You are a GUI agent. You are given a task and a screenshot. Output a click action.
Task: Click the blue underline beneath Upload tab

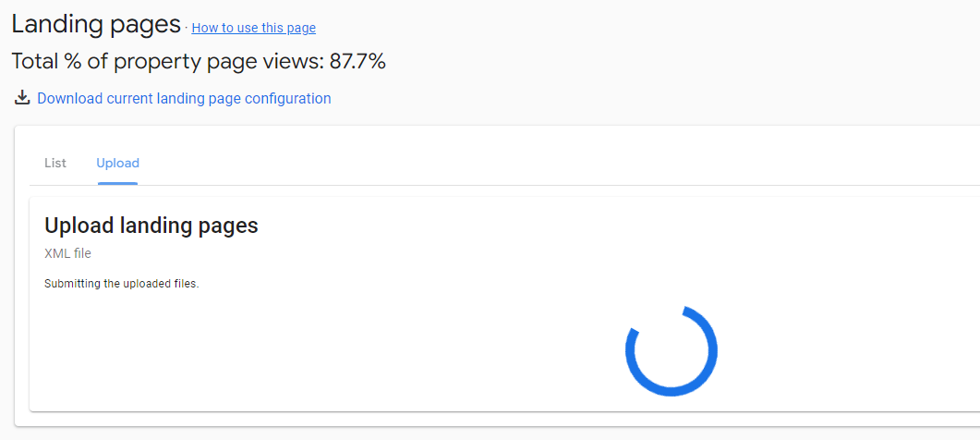pyautogui.click(x=117, y=182)
